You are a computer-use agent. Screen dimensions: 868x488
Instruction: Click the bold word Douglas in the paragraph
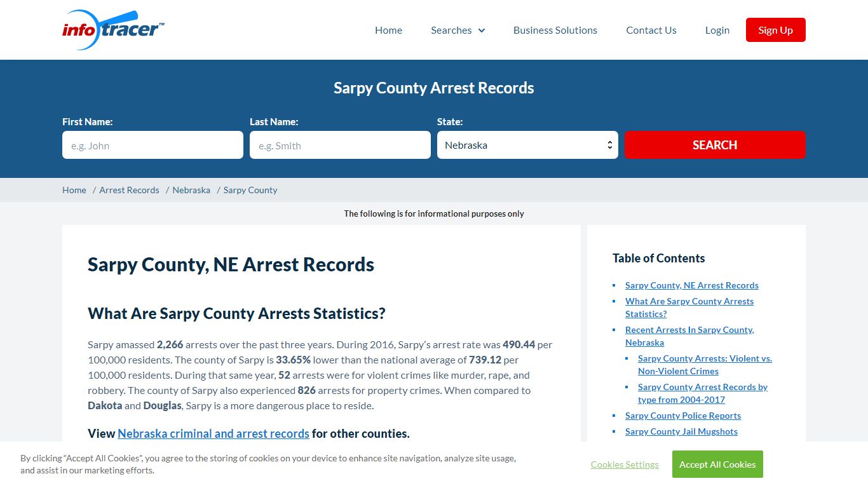[x=162, y=405]
